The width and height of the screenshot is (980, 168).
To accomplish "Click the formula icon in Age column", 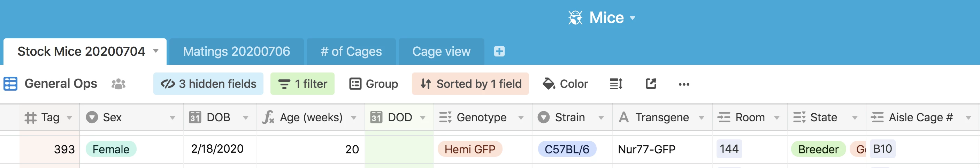I will (268, 117).
